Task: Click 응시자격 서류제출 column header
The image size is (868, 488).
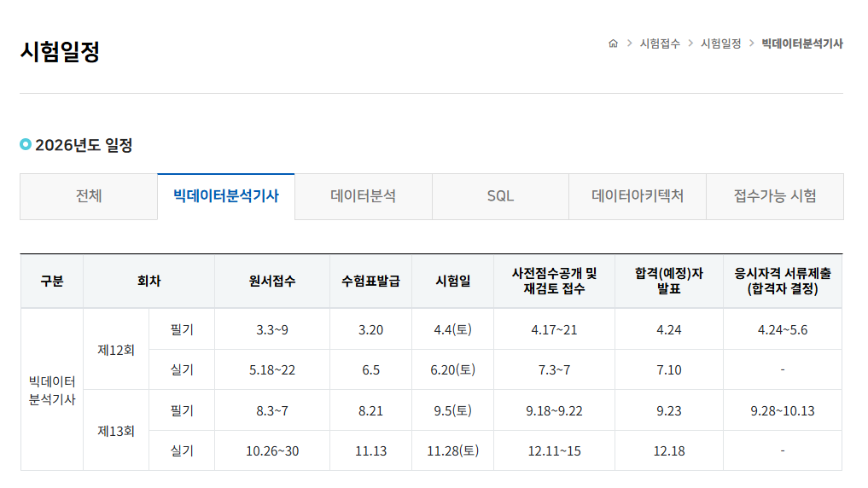Action: coord(783,281)
